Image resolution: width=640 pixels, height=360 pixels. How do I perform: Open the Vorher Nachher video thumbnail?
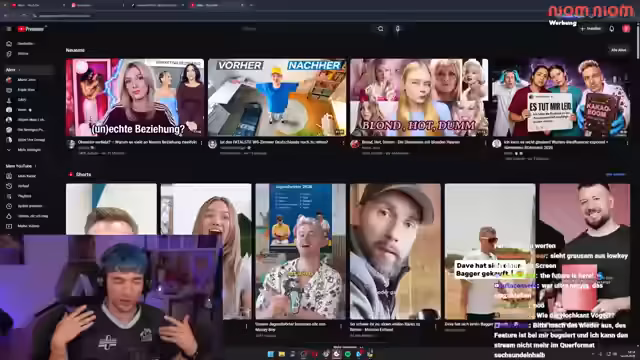point(277,98)
